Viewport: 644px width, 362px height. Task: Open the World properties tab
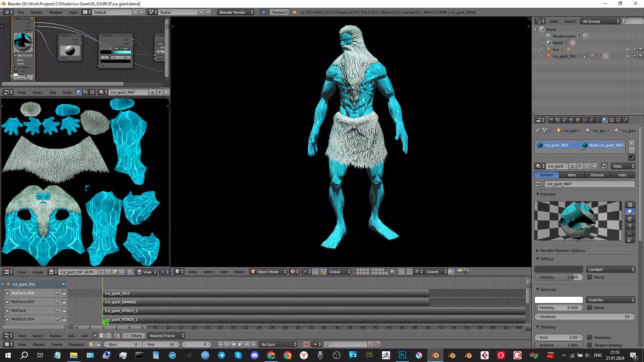(x=571, y=120)
